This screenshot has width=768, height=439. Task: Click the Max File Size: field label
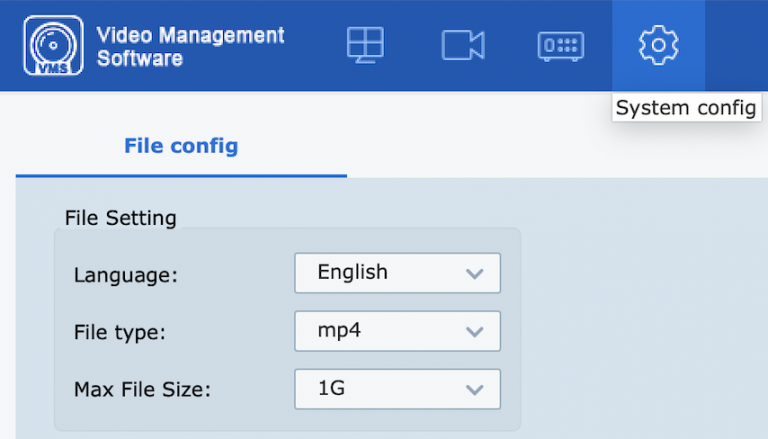[142, 390]
